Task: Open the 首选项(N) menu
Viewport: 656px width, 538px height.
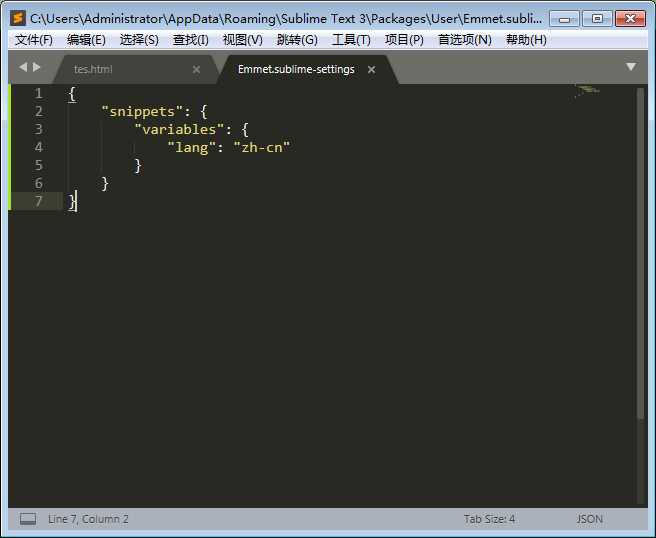Action: pos(464,40)
